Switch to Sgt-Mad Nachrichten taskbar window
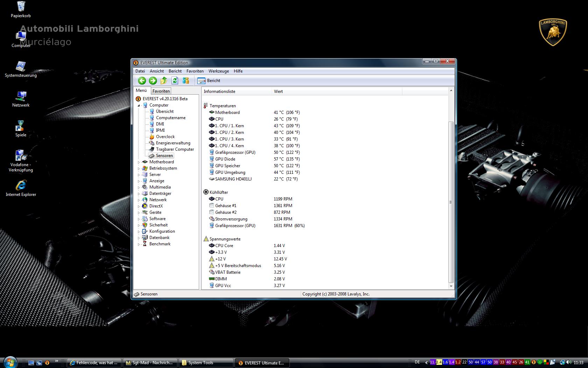The height and width of the screenshot is (368, 588). (x=149, y=363)
